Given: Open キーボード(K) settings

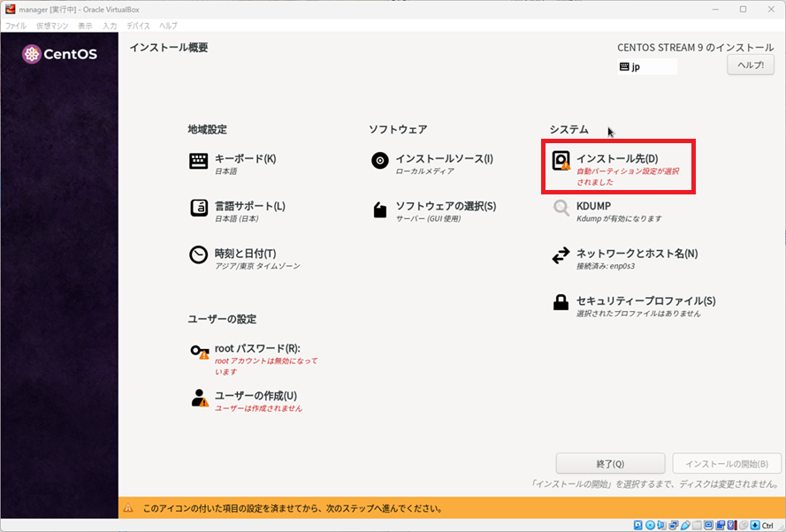Looking at the screenshot, I should tap(245, 159).
